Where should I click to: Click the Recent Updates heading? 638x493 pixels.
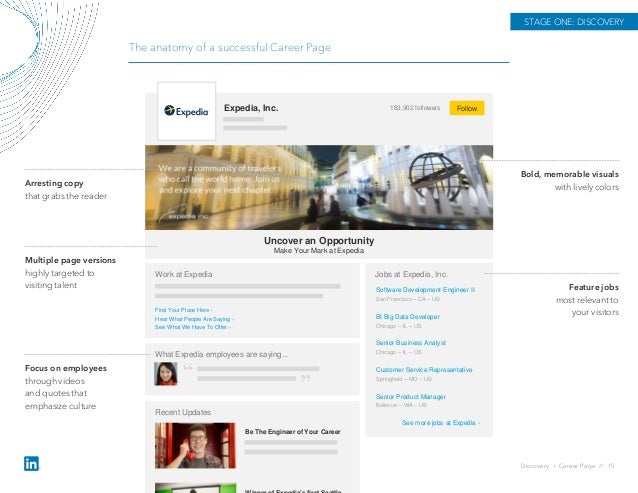pyautogui.click(x=183, y=412)
